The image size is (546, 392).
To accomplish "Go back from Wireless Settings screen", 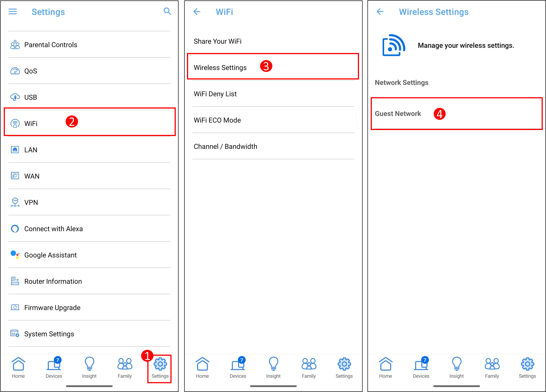I will (380, 12).
